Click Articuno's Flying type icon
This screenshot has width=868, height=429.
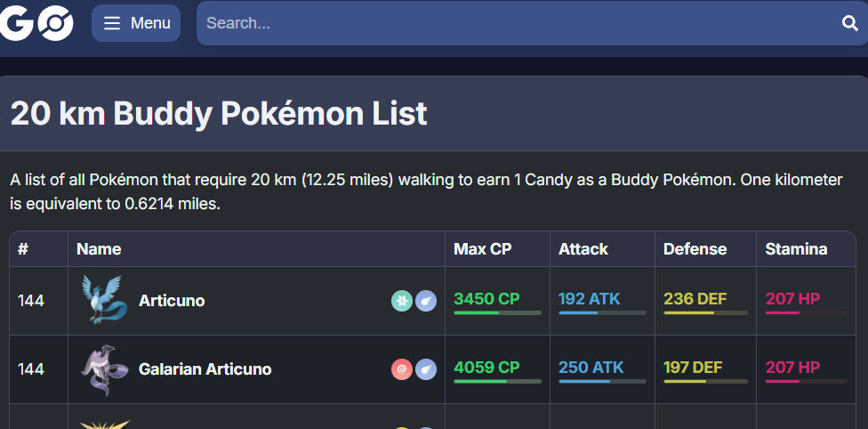click(426, 301)
